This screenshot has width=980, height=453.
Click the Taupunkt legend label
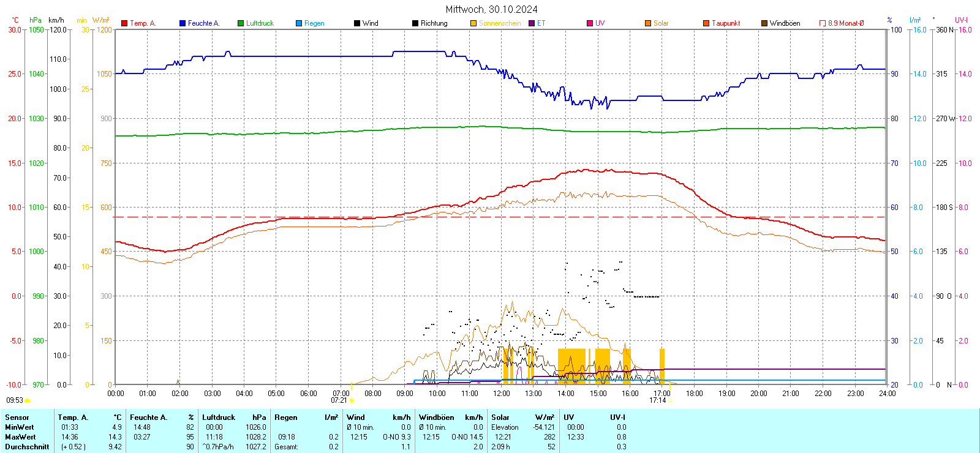point(726,23)
